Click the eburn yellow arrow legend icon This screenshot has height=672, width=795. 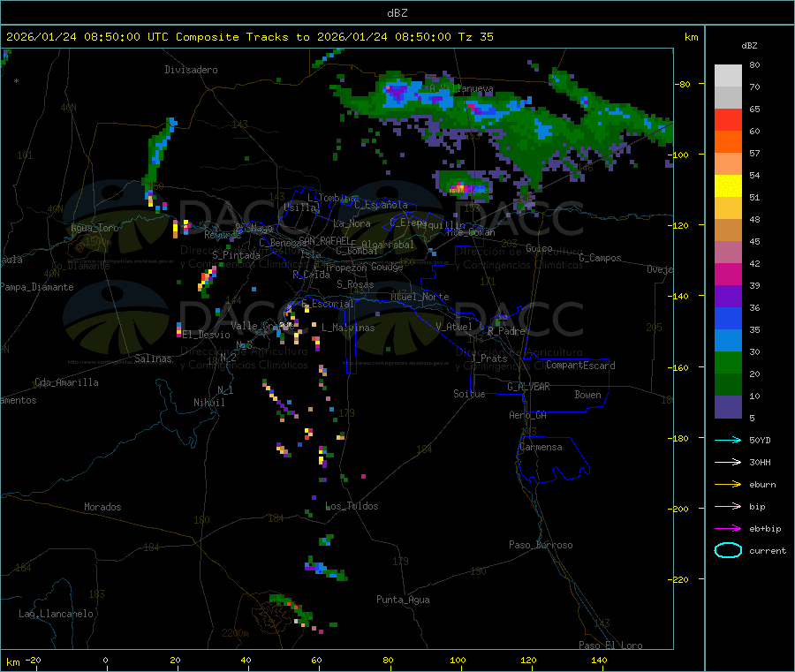[728, 484]
